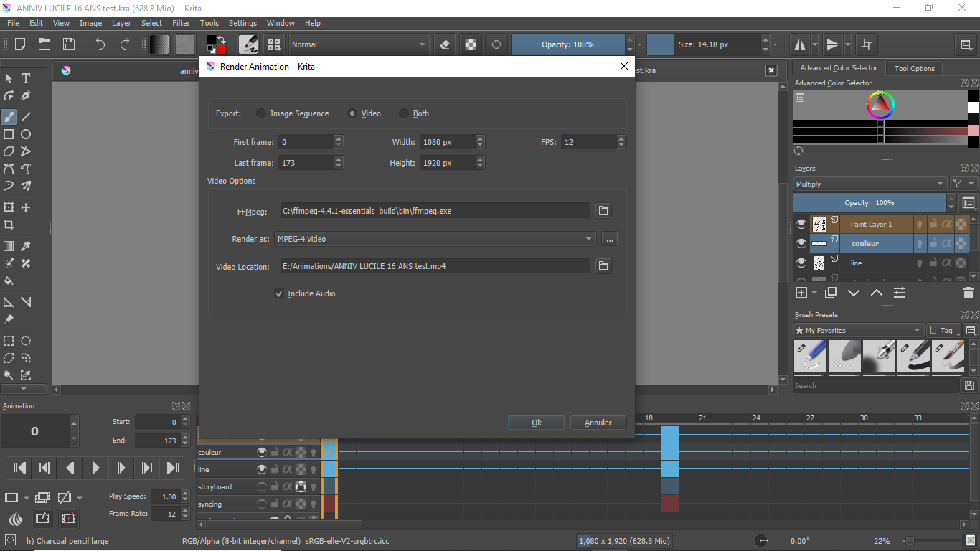Screen dimensions: 980x551
Task: Browse for FFMpeg executable folder icon
Action: point(603,211)
